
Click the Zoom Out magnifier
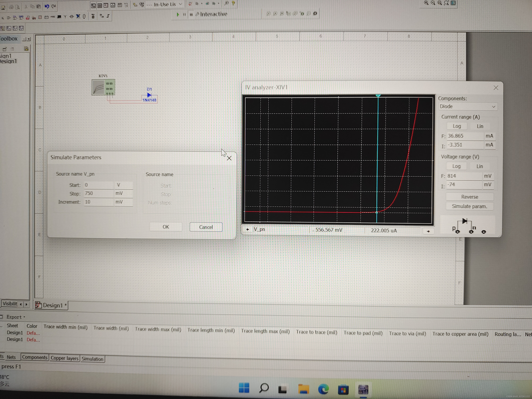[433, 3]
